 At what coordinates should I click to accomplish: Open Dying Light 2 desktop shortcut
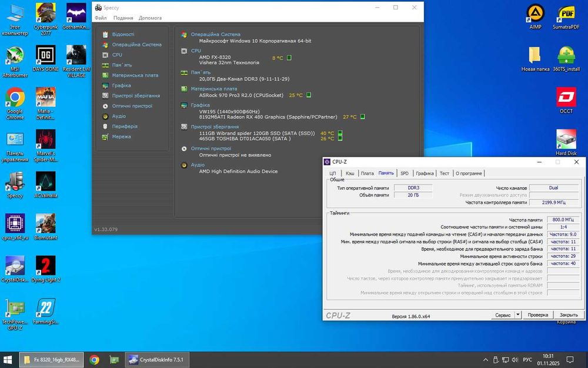pyautogui.click(x=46, y=269)
